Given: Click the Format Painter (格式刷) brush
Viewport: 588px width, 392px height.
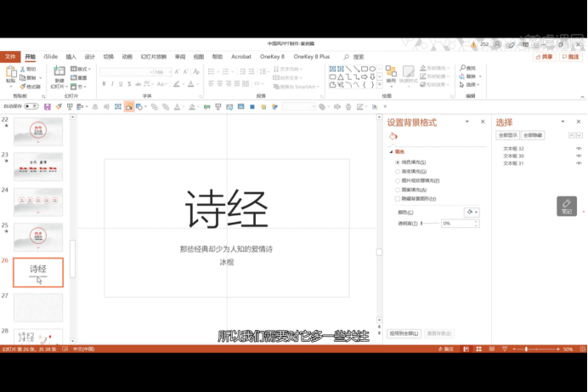Looking at the screenshot, I should click(x=23, y=87).
